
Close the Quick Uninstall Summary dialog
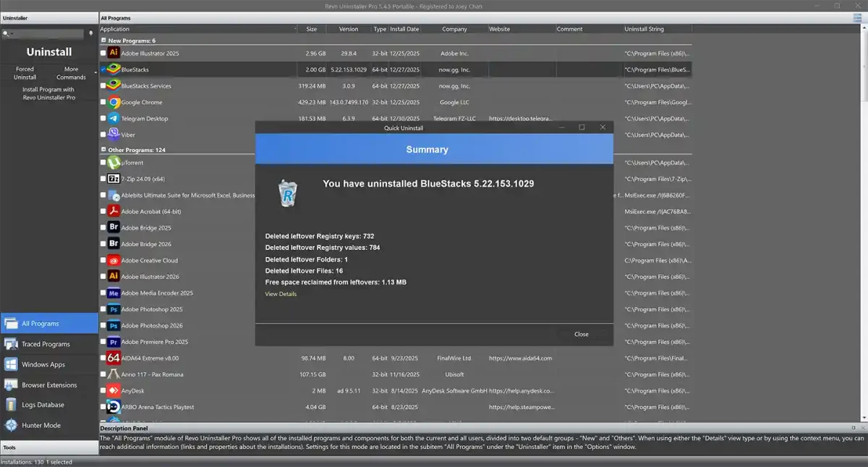(581, 334)
